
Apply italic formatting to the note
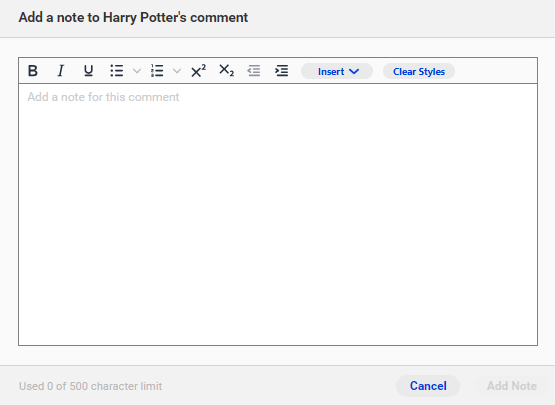(x=61, y=71)
